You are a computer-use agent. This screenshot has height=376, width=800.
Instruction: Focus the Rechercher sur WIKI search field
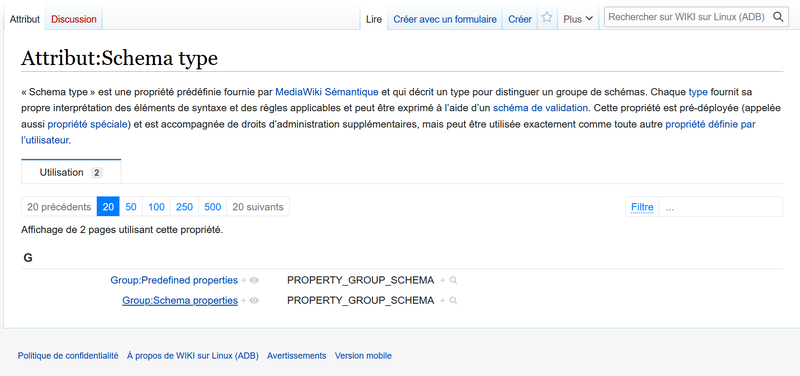(x=687, y=17)
